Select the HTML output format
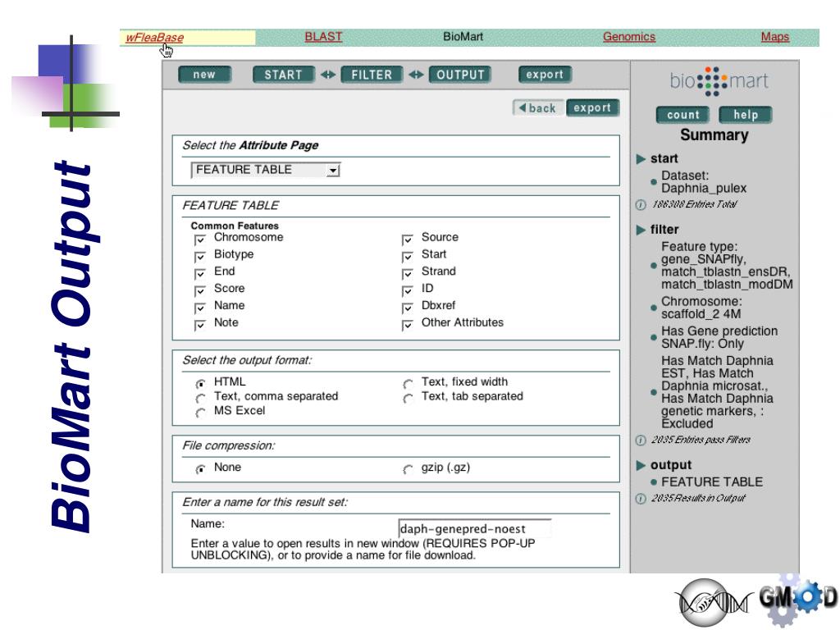This screenshot has height=630, width=840. [200, 384]
